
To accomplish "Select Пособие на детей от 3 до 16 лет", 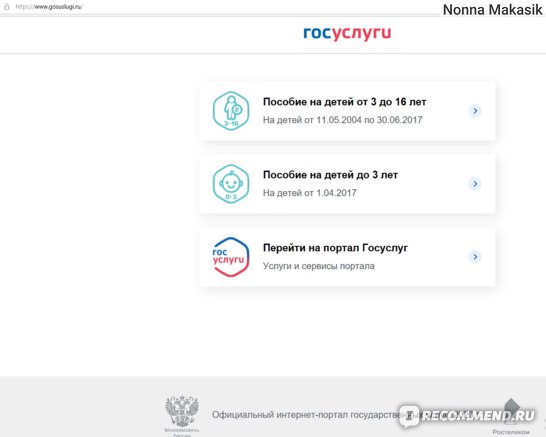I will coord(347,111).
